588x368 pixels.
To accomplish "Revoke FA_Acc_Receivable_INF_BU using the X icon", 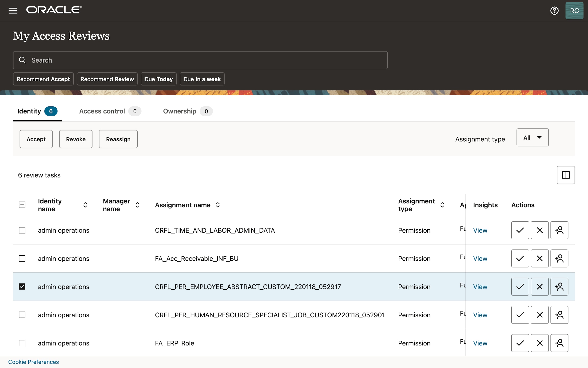I will pos(539,258).
